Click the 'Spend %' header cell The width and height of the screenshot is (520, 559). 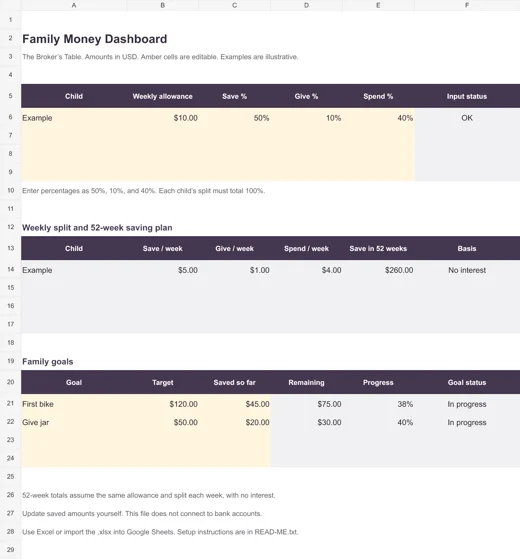click(378, 96)
